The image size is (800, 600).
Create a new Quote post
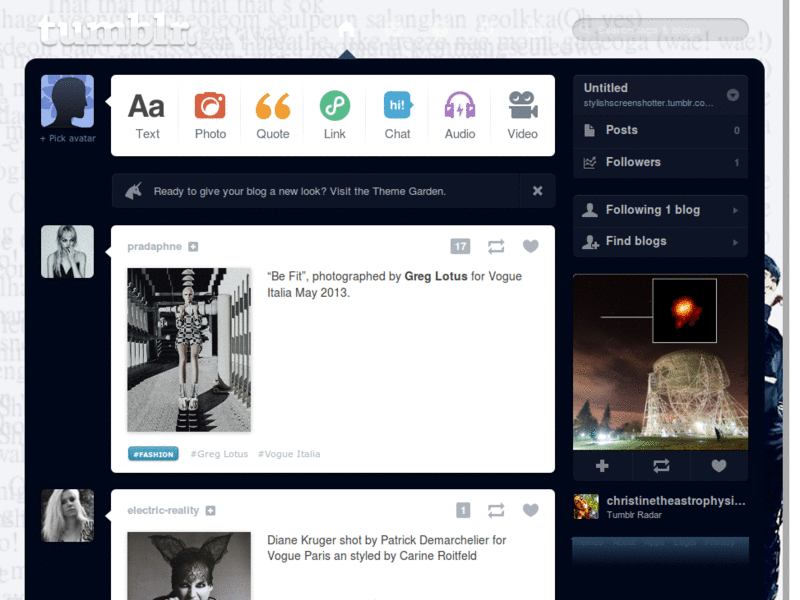coord(272,116)
